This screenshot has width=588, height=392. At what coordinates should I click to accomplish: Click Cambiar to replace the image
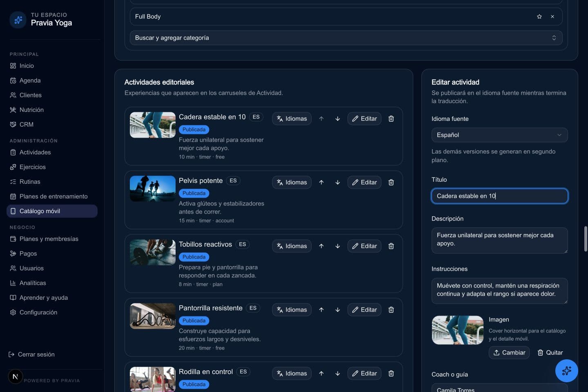tap(509, 352)
